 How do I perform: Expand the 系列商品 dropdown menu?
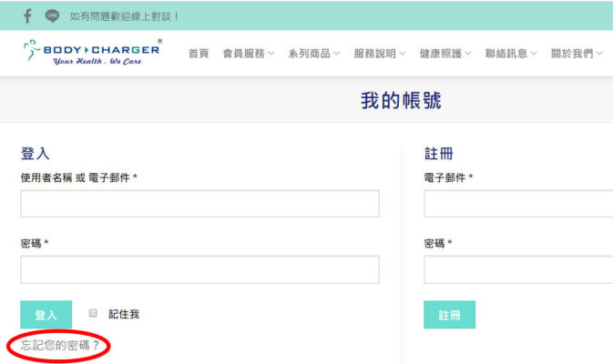click(x=314, y=54)
